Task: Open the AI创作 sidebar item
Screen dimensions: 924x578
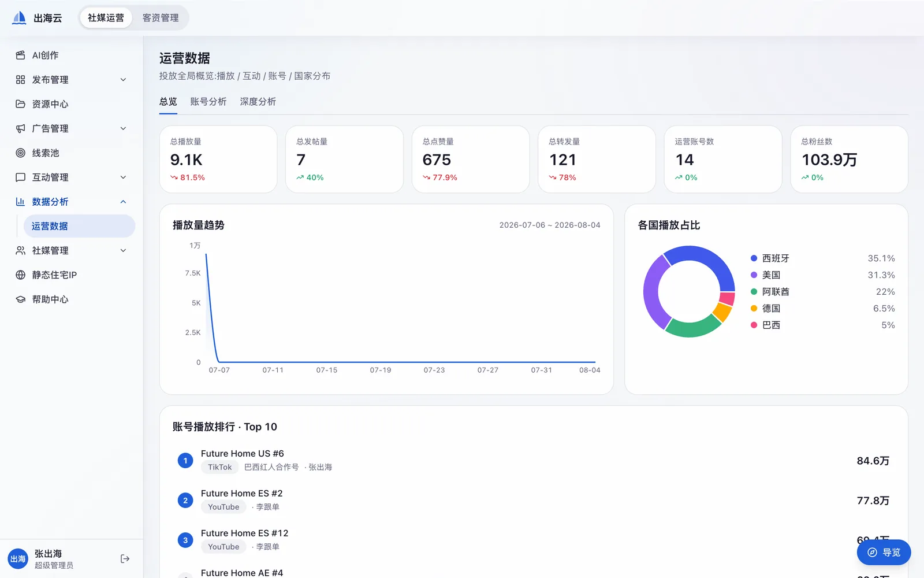Action: click(x=72, y=55)
